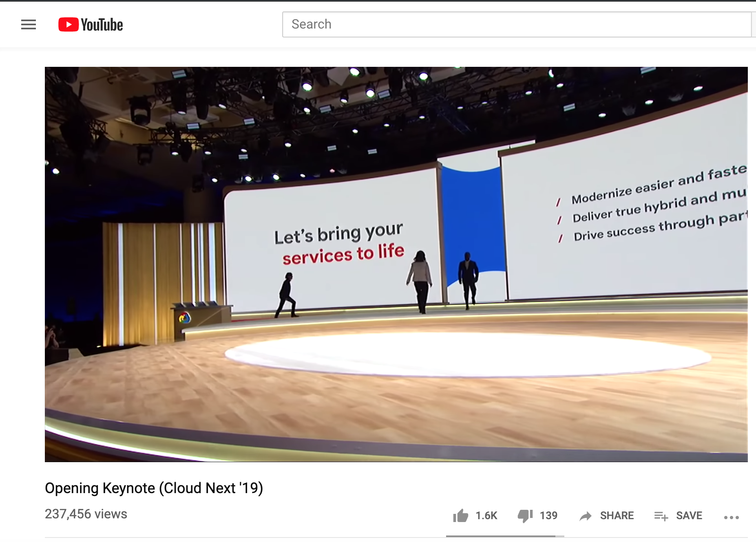
Task: Click the 1.6K like count
Action: coord(486,516)
